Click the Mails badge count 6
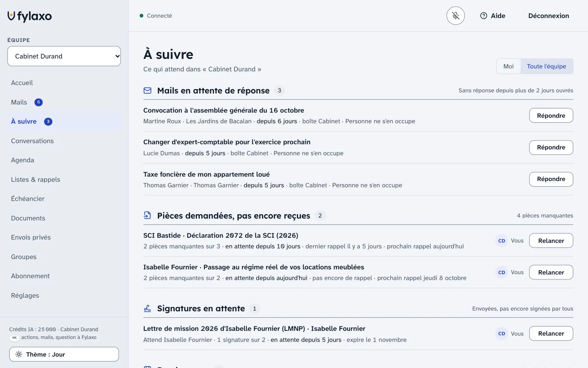 (x=39, y=102)
